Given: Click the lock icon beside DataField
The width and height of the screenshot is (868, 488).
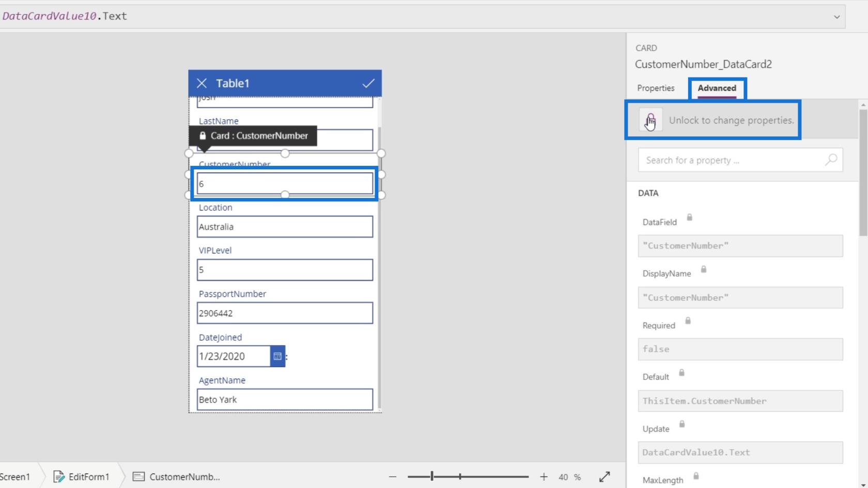Looking at the screenshot, I should [689, 217].
